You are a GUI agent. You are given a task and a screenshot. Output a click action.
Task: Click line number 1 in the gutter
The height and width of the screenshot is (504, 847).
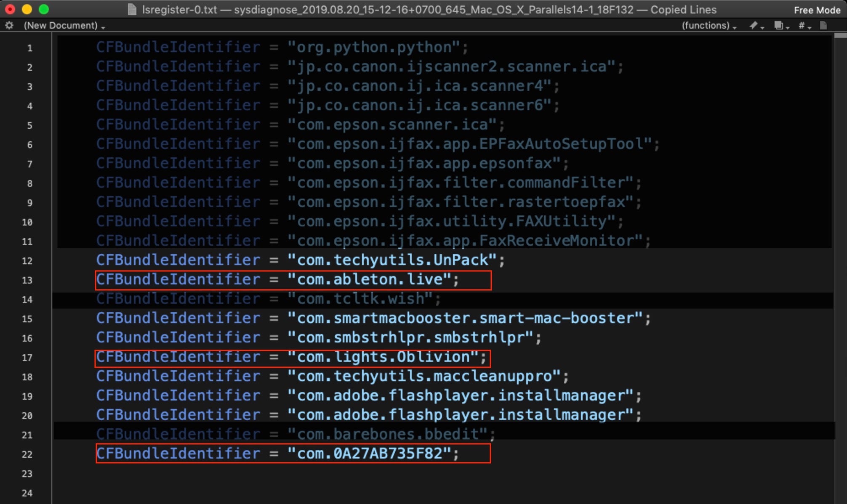pos(29,48)
